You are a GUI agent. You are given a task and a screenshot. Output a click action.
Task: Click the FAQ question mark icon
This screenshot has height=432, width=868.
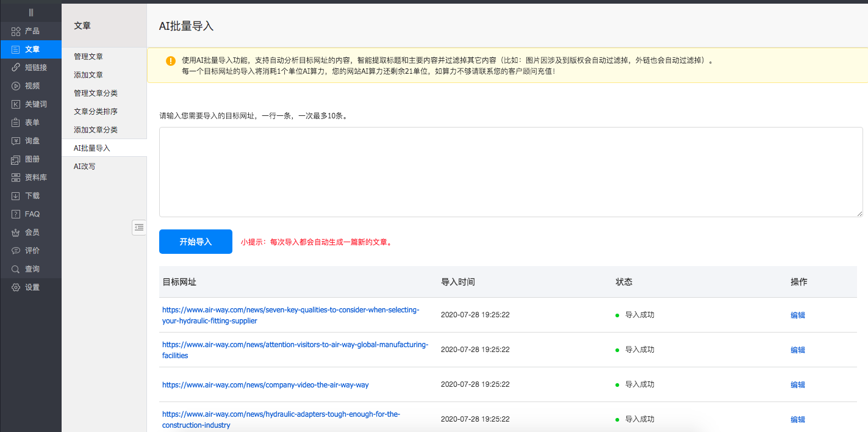point(16,214)
